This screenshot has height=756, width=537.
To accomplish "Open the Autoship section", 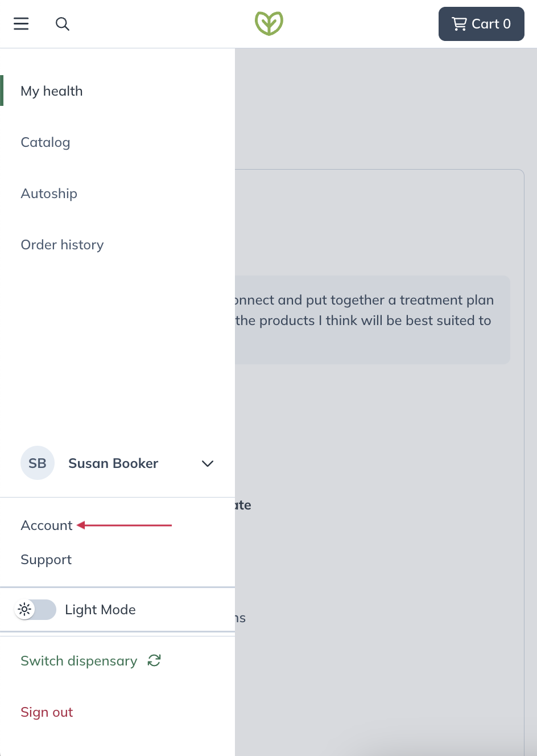I will tap(49, 194).
